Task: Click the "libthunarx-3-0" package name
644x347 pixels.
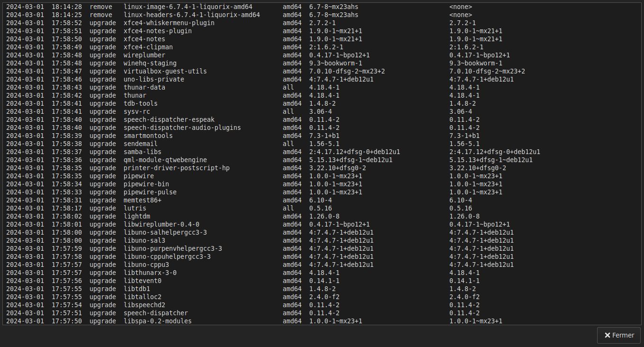Action: pos(150,273)
